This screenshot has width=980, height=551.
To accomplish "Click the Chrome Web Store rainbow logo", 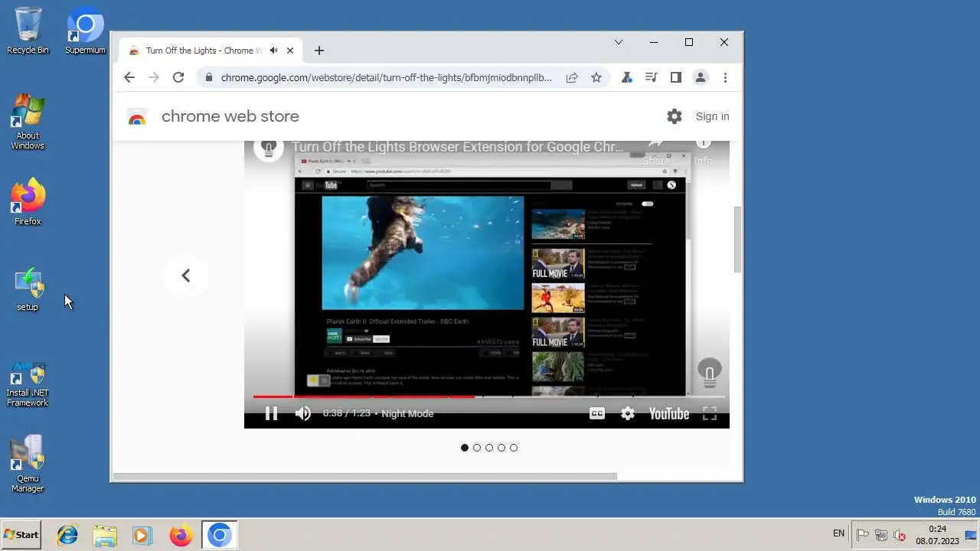I will (x=137, y=117).
